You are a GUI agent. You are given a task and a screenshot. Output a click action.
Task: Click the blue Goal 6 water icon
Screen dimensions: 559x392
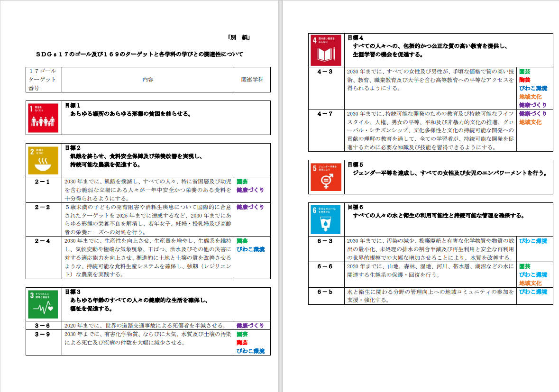point(326,219)
